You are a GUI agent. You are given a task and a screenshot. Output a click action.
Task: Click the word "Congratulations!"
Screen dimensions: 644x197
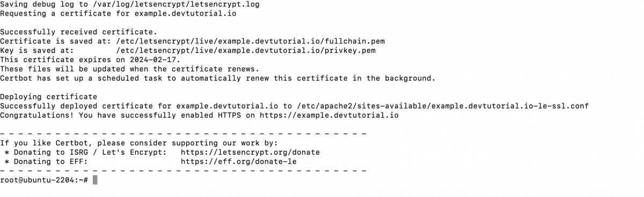point(37,115)
